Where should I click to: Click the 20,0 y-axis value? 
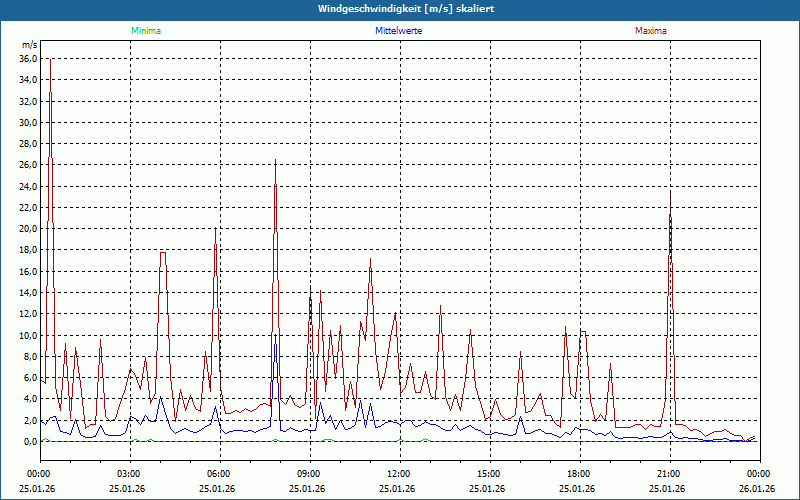pyautogui.click(x=28, y=229)
